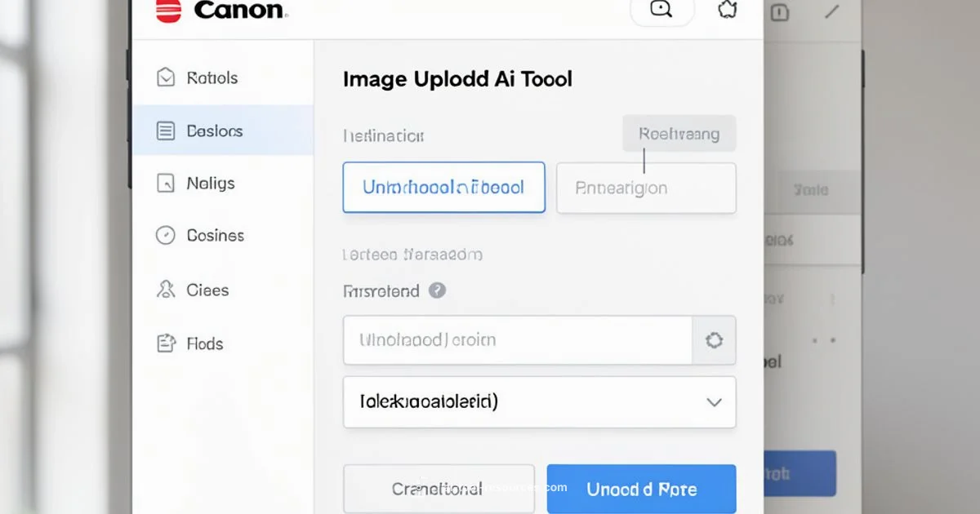
Task: Select the Cosines clock icon
Action: point(167,235)
